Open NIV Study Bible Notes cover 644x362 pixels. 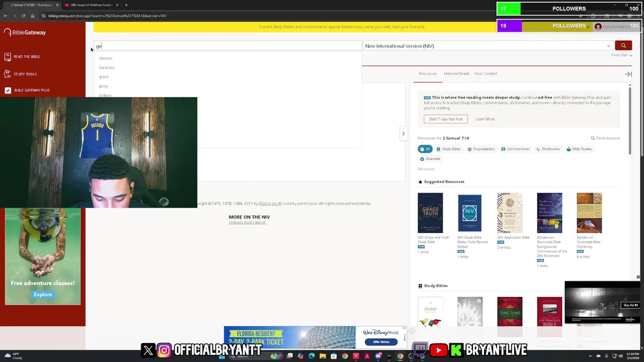470,213
